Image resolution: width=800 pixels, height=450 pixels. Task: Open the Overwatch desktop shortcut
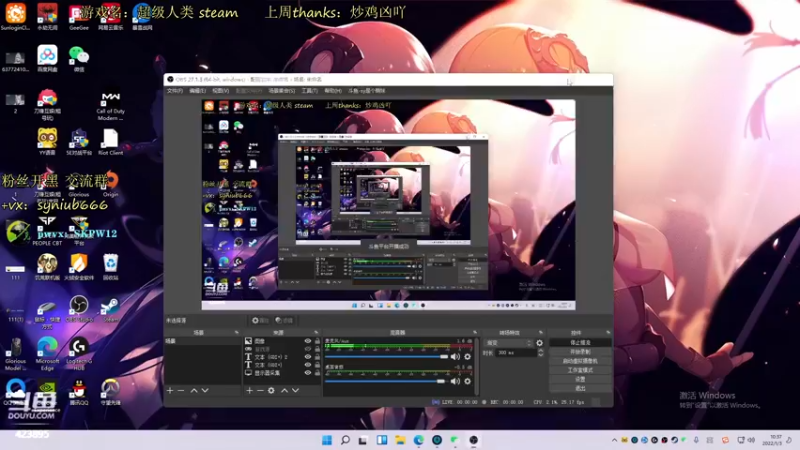[110, 393]
